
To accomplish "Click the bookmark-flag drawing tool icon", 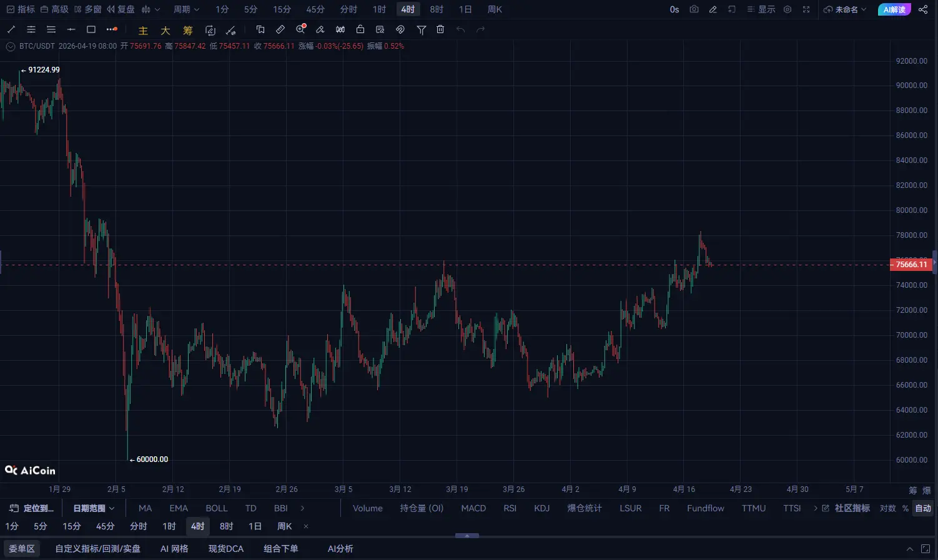I will (x=260, y=29).
